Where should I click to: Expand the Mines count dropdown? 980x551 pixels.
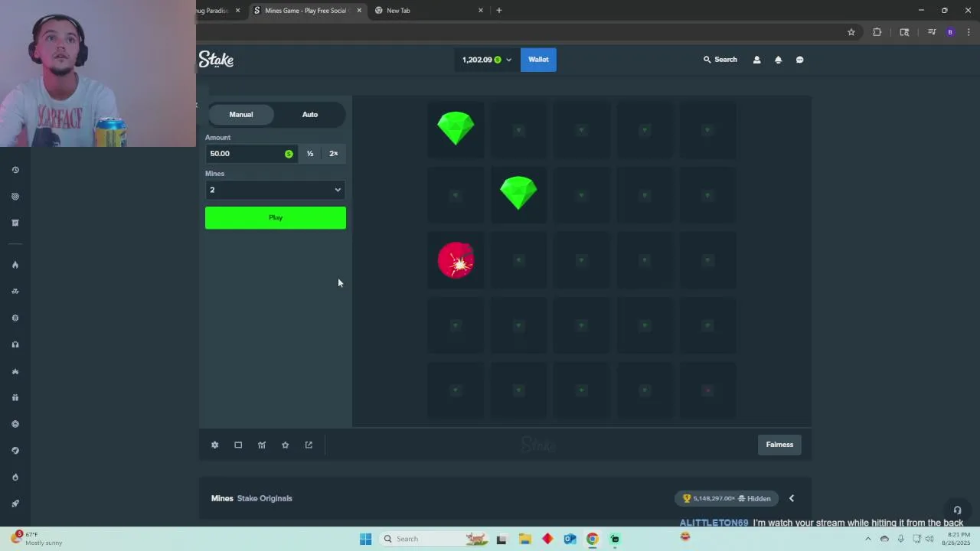click(x=275, y=190)
